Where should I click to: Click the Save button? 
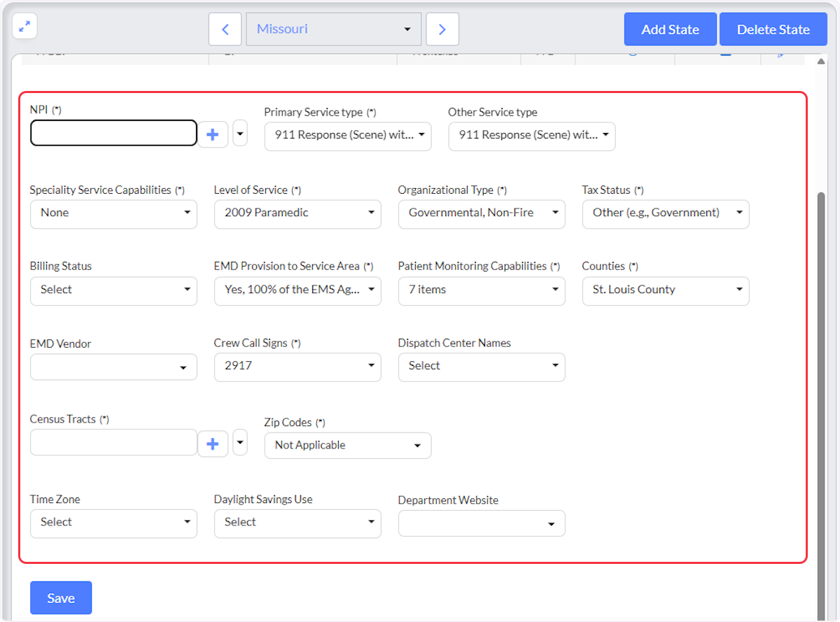click(61, 598)
